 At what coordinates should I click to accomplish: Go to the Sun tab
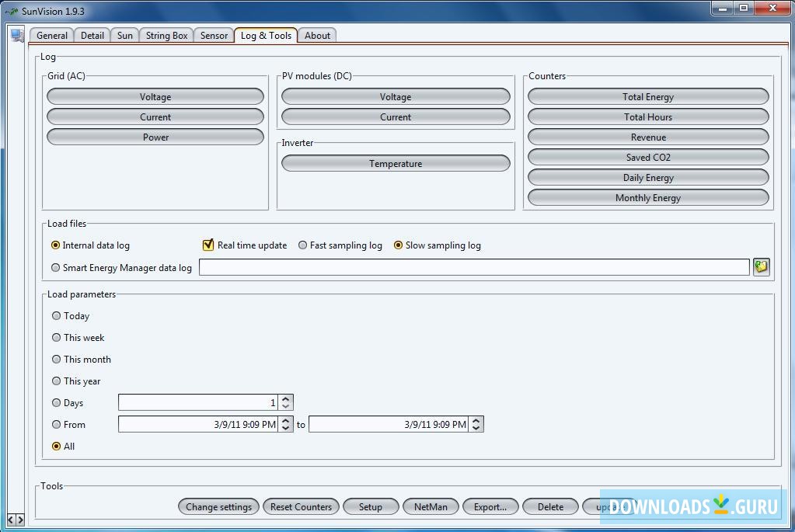click(124, 36)
